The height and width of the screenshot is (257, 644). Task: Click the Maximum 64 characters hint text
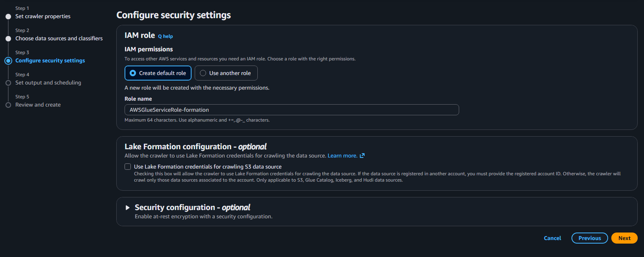pos(197,120)
